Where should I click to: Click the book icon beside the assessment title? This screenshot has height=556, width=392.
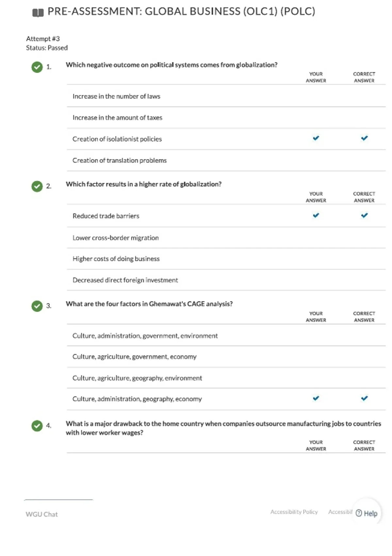[38, 13]
